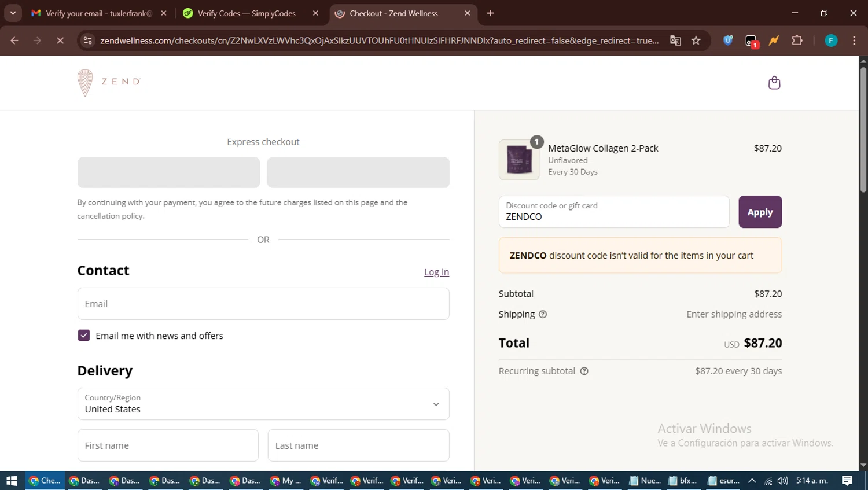The width and height of the screenshot is (868, 490).
Task: Go back to previous page
Action: (14, 40)
